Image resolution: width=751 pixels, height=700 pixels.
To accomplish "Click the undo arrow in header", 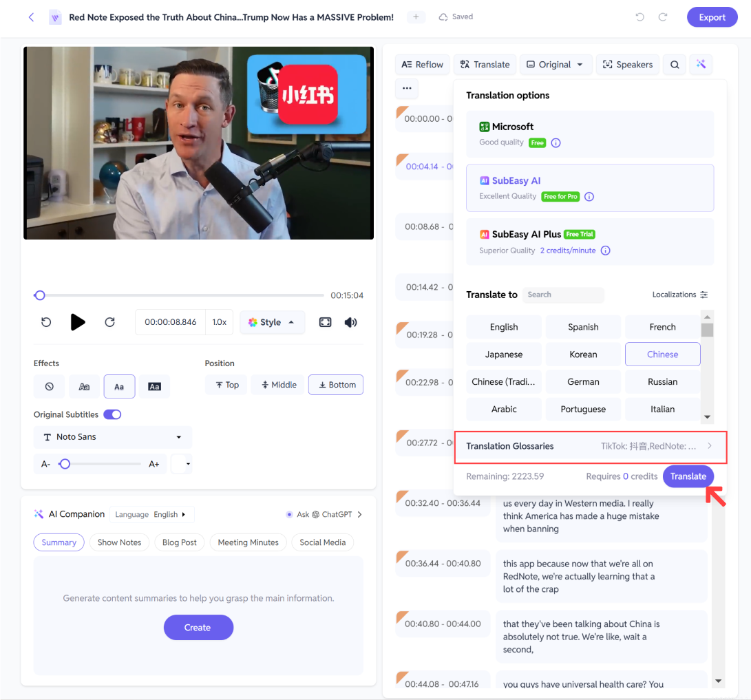I will (640, 17).
